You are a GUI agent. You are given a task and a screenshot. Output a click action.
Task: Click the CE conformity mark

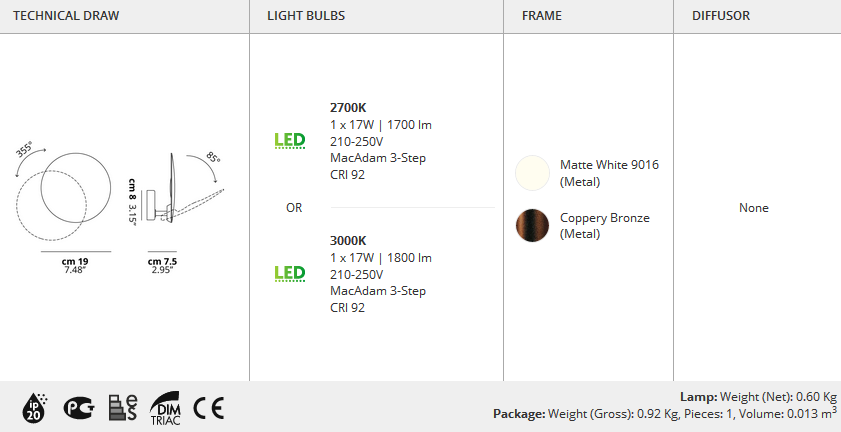(208, 407)
